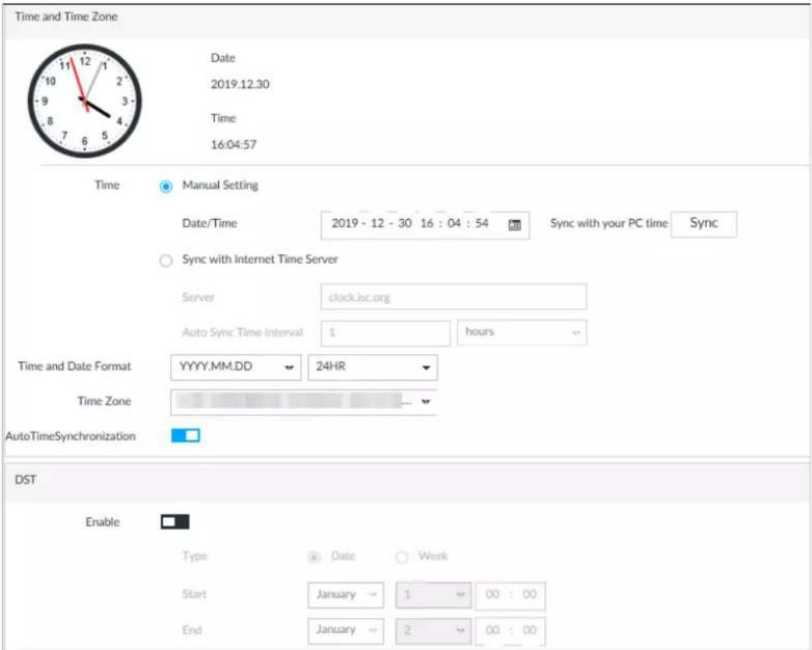Click the Sync button for PC time

703,224
